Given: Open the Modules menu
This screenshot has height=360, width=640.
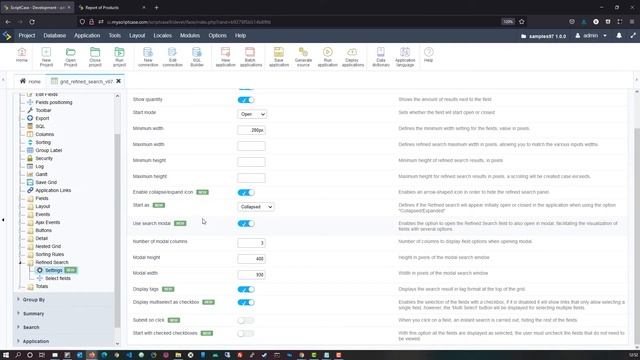Looking at the screenshot, I should pyautogui.click(x=190, y=36).
